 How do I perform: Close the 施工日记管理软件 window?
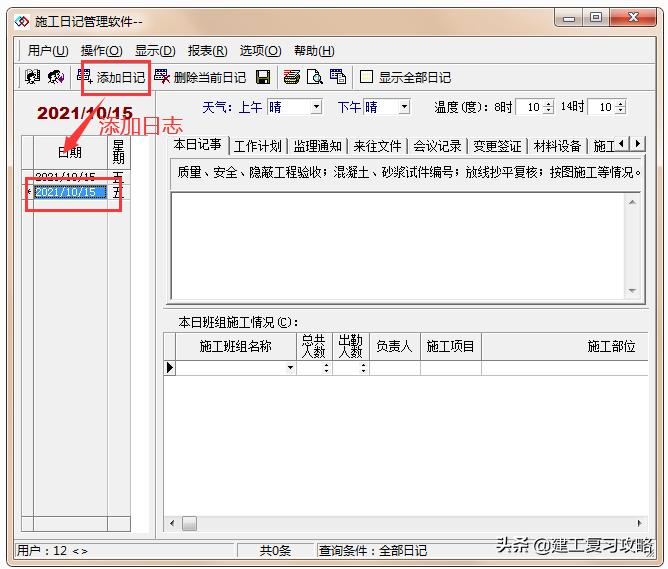point(633,18)
